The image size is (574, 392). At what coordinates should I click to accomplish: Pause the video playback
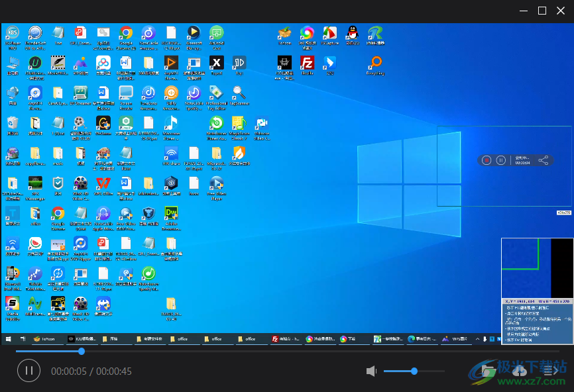click(x=29, y=371)
